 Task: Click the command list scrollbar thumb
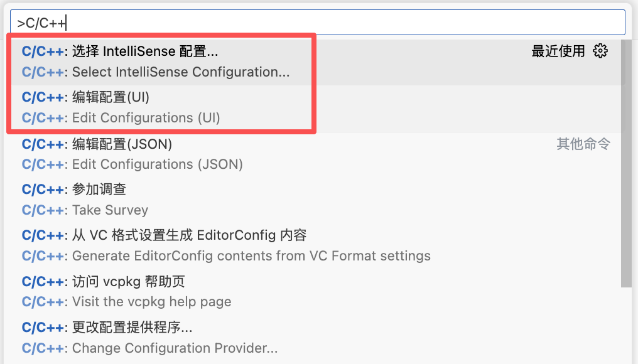coord(625,163)
